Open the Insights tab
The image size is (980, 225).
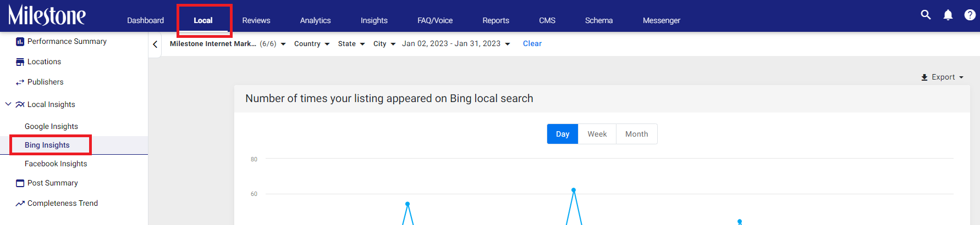[374, 20]
